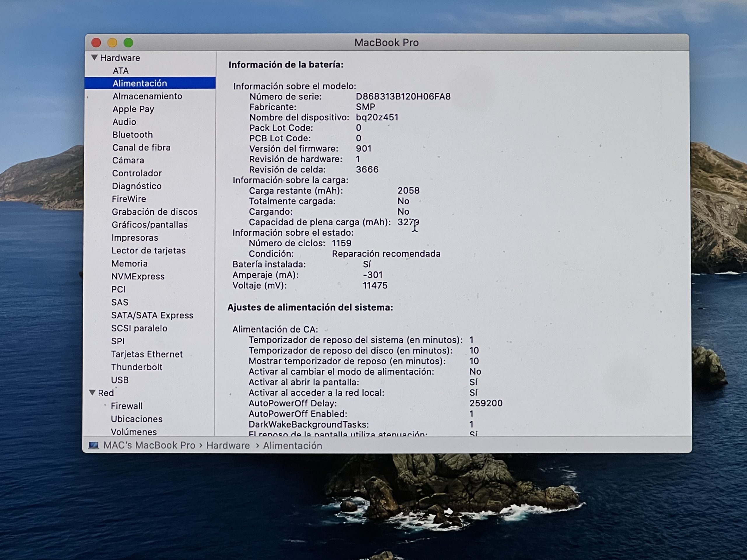Collapse the Hardware section triangle
747x560 pixels.
point(95,58)
